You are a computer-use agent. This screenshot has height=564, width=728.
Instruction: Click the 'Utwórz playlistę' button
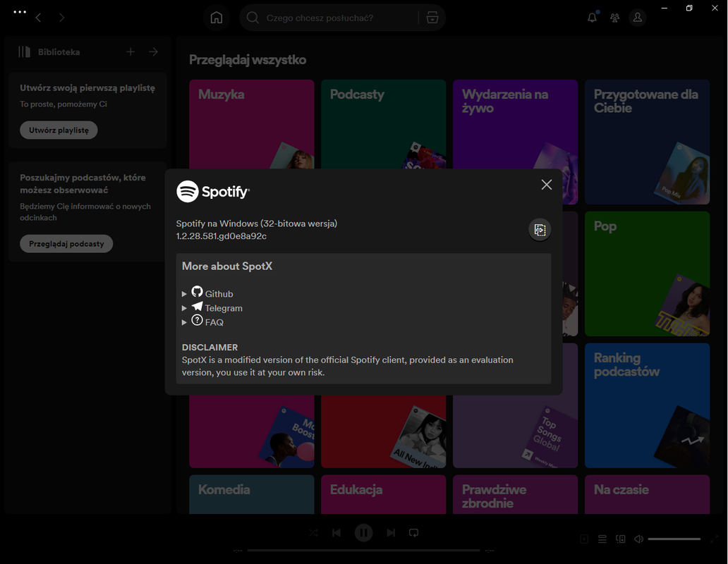click(59, 130)
